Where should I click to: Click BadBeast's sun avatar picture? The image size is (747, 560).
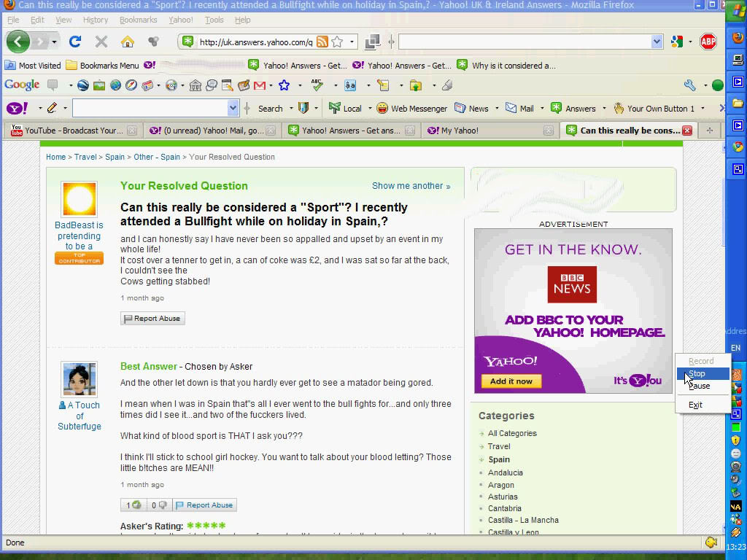[x=79, y=199]
